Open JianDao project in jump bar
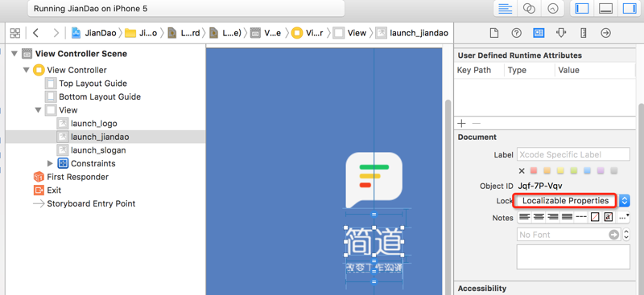 point(93,33)
